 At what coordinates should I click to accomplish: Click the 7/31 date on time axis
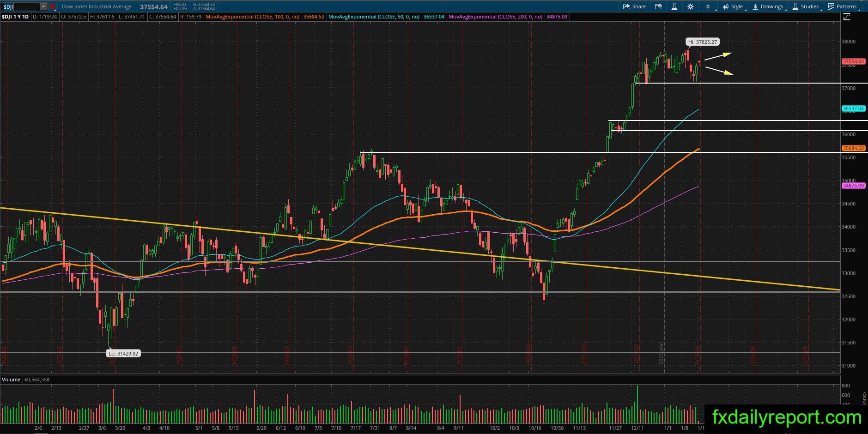pyautogui.click(x=374, y=428)
